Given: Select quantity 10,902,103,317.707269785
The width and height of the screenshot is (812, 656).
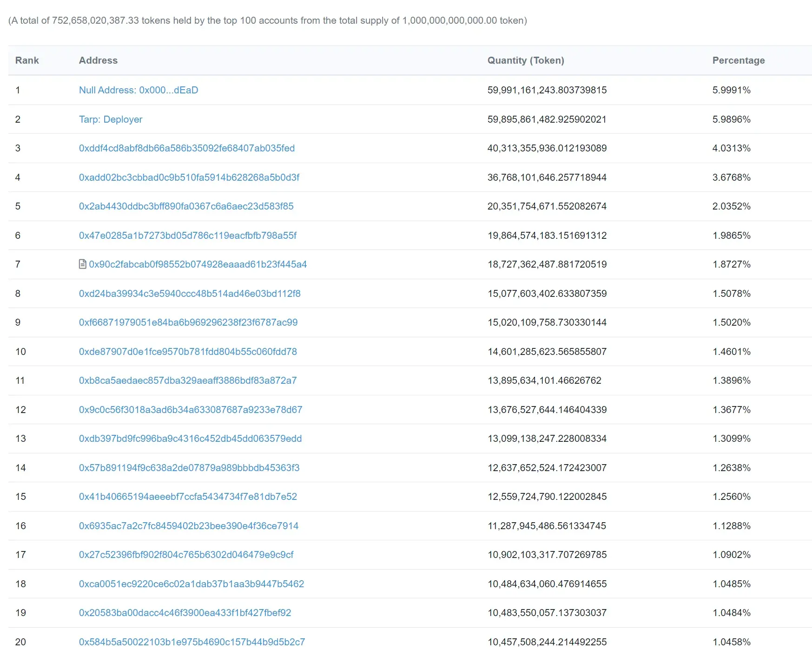Looking at the screenshot, I should click(x=547, y=555).
